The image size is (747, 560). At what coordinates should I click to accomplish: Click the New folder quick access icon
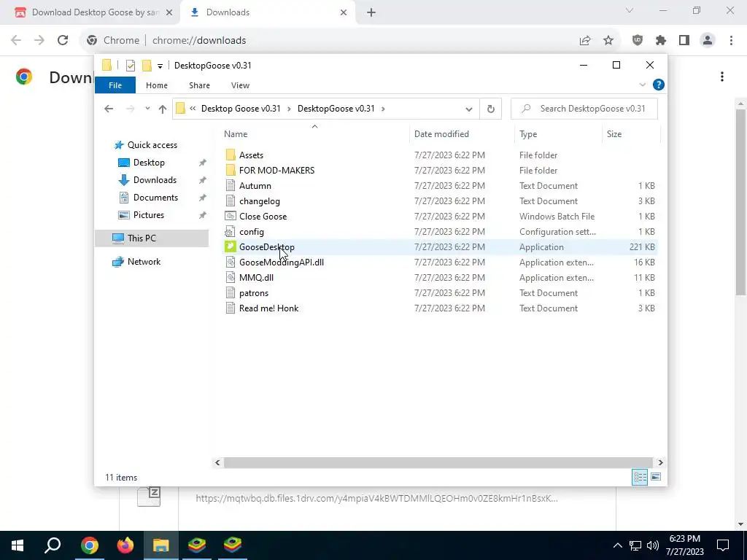pyautogui.click(x=147, y=65)
